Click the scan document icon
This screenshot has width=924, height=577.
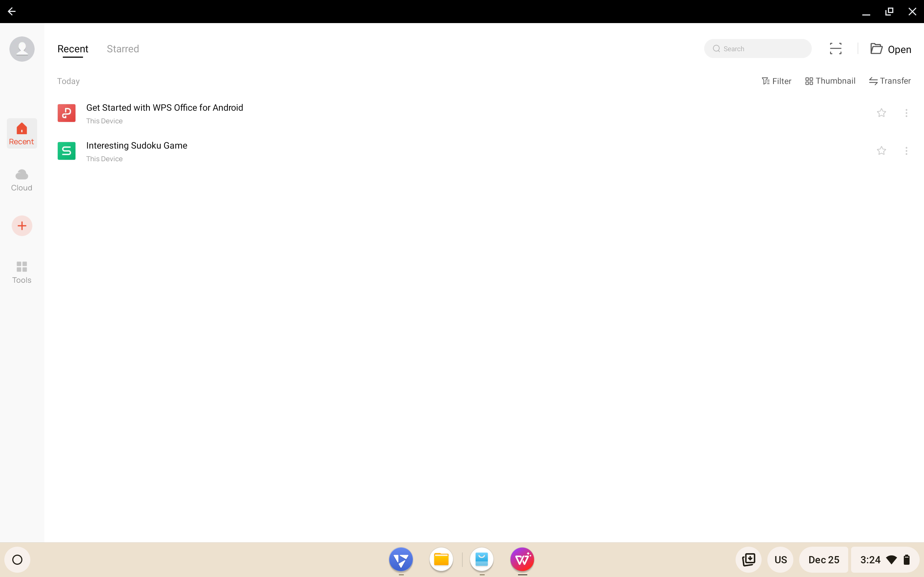tap(836, 49)
